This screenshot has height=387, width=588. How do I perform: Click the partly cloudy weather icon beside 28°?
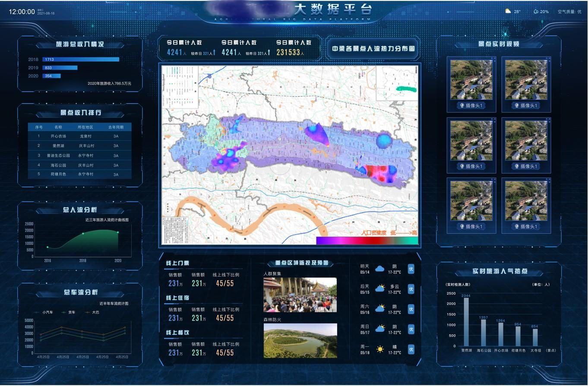pyautogui.click(x=508, y=11)
